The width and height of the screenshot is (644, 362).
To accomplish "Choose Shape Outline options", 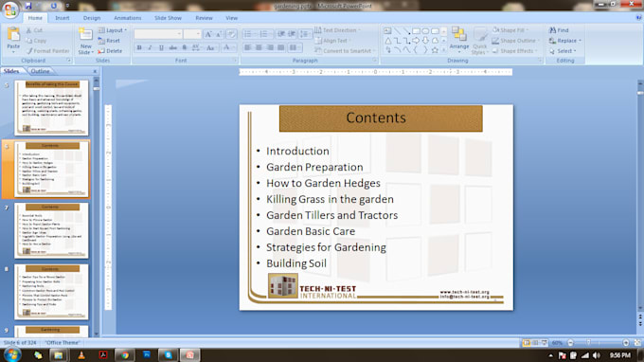I will click(515, 41).
